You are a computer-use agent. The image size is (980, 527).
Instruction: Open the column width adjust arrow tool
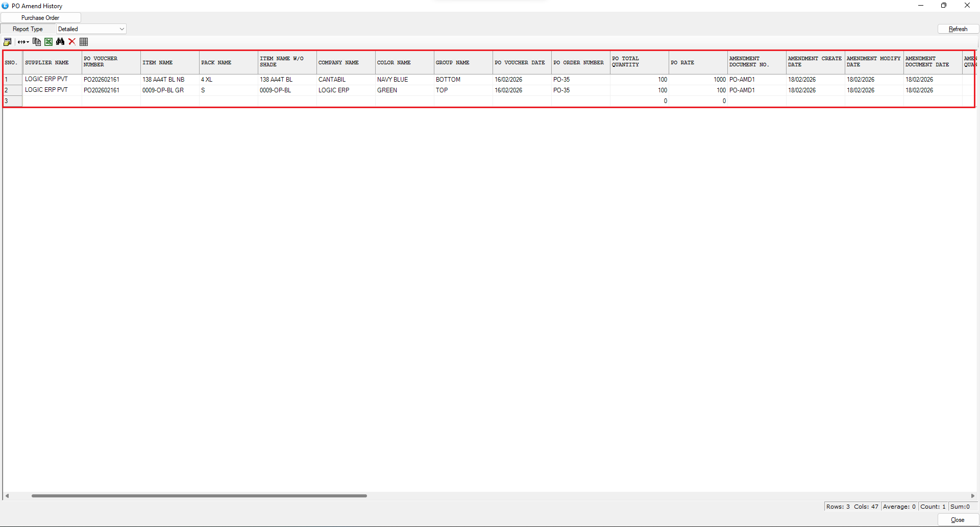tap(23, 42)
